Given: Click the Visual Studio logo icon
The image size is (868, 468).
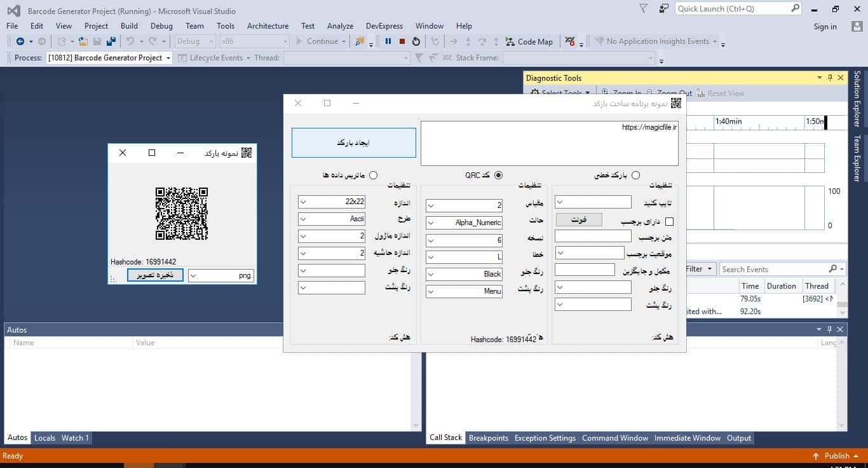Looking at the screenshot, I should click(x=13, y=11).
